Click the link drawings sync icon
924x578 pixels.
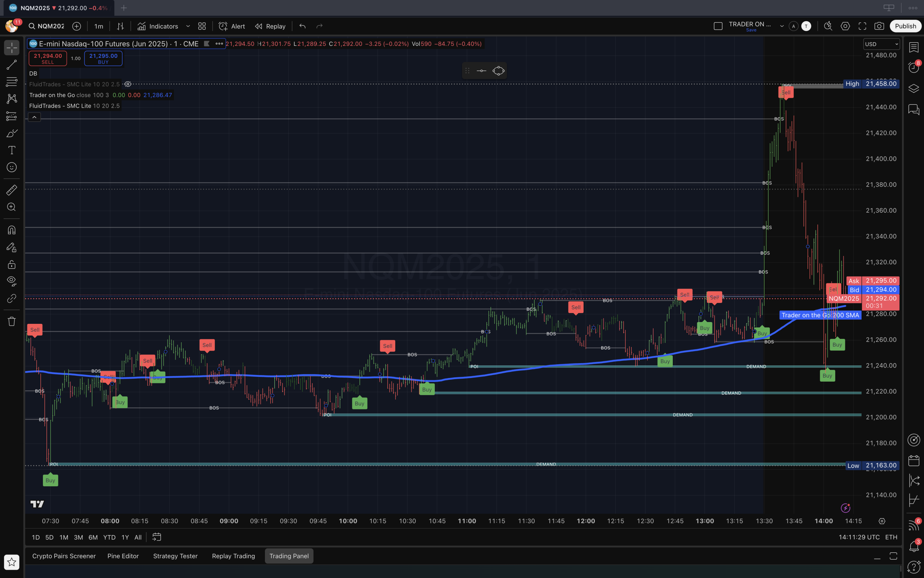[x=12, y=298]
